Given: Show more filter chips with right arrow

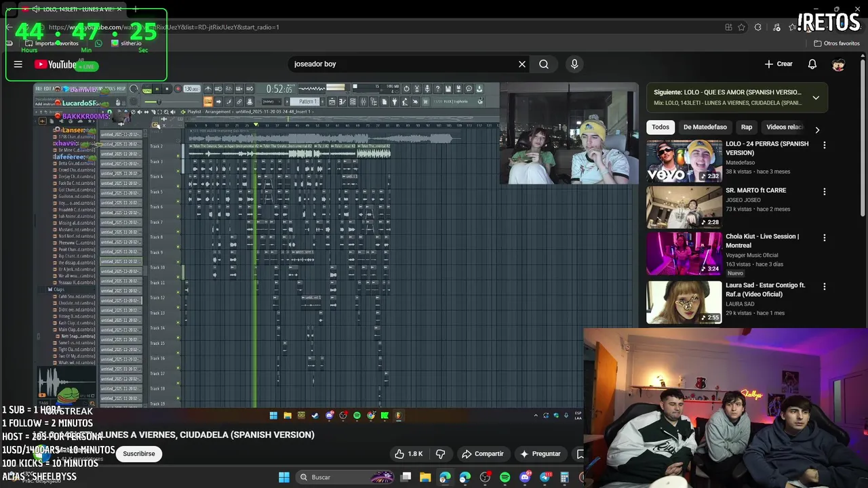Looking at the screenshot, I should click(x=817, y=129).
